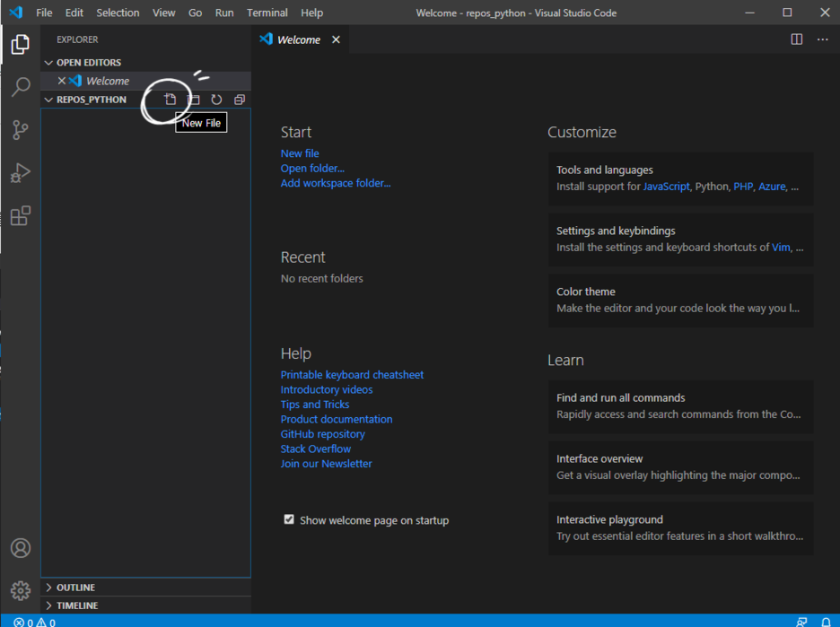Click the errors count in the status bar
840x627 pixels.
[x=23, y=623]
